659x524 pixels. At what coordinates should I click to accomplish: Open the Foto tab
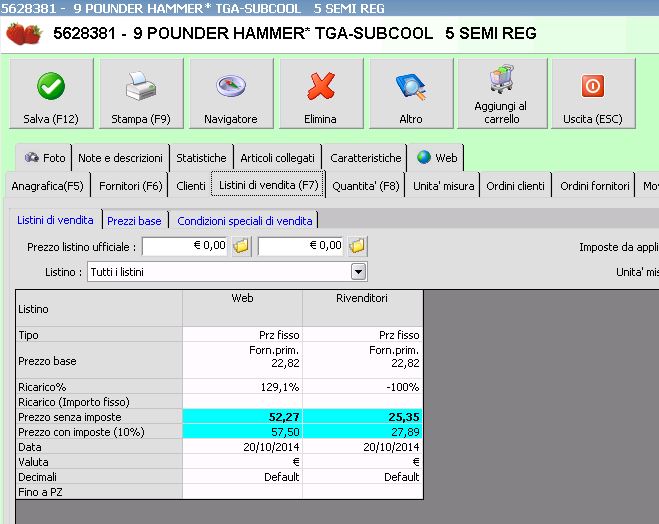point(44,158)
